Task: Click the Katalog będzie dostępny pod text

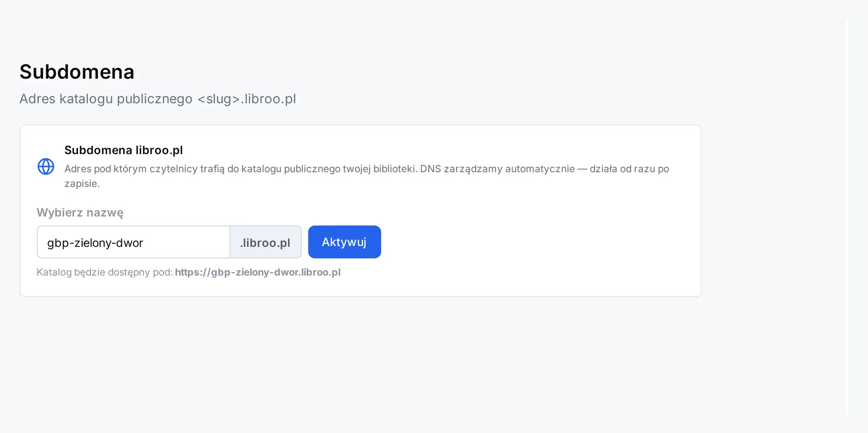Action: coord(104,272)
